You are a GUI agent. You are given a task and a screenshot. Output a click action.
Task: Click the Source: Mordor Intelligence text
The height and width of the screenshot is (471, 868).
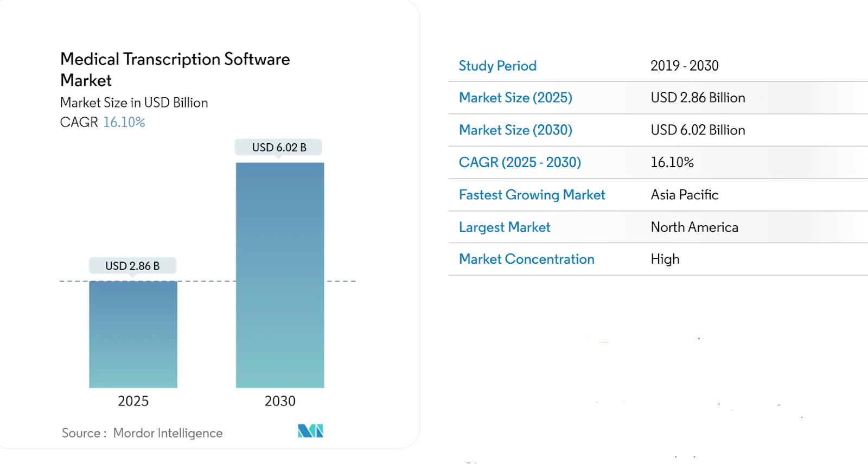coord(142,433)
